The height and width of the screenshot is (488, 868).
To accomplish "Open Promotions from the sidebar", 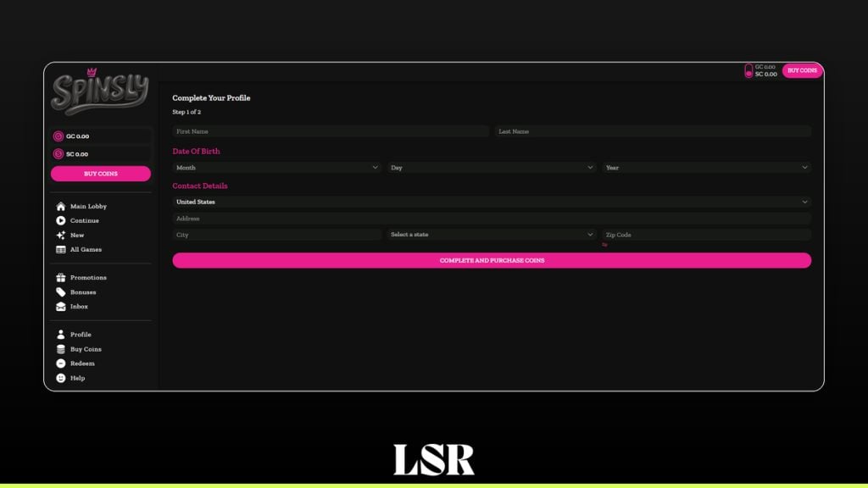I will click(88, 278).
